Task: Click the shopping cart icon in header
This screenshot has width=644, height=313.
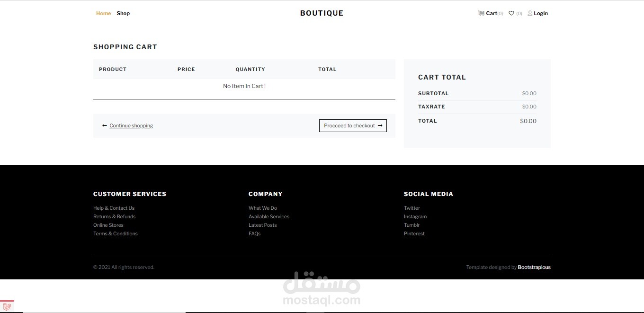Action: point(481,13)
